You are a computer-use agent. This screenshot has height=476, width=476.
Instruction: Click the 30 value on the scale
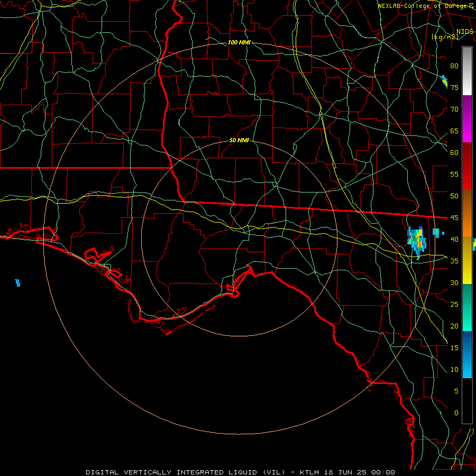(x=454, y=283)
